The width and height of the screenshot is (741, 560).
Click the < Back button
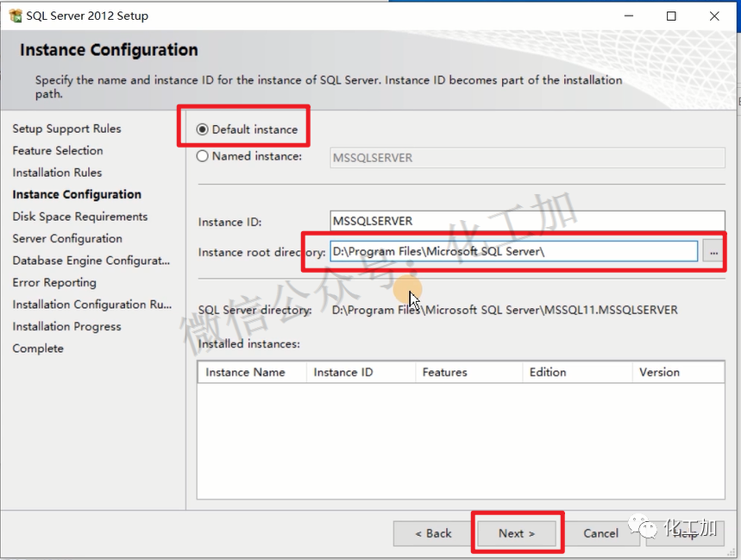tap(433, 533)
